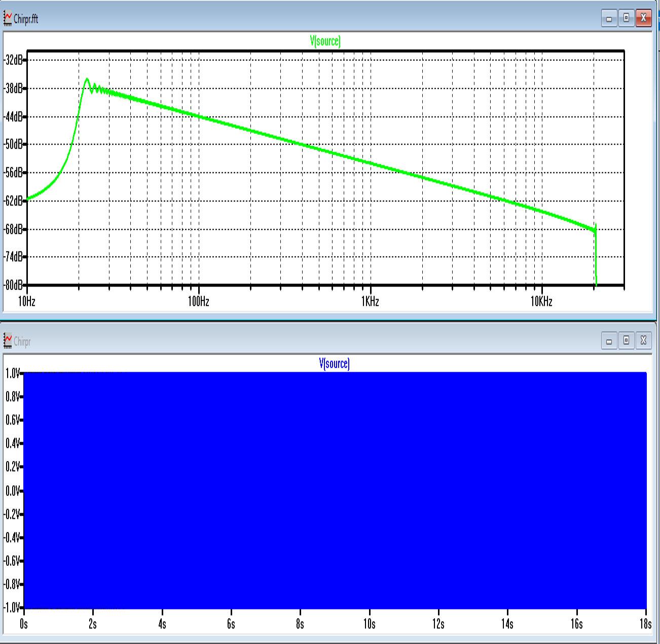Click the 0s time axis label
Viewport: 660px width, 644px height.
(x=23, y=624)
